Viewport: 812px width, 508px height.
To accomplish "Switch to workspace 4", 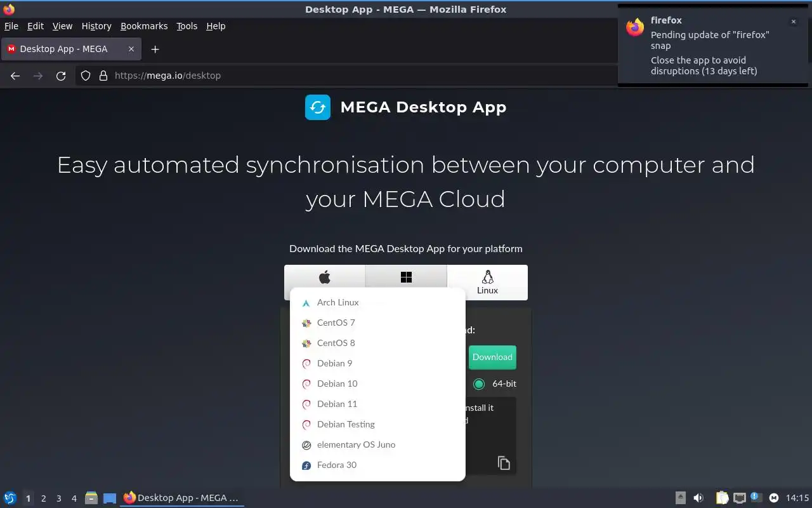I will pyautogui.click(x=74, y=498).
